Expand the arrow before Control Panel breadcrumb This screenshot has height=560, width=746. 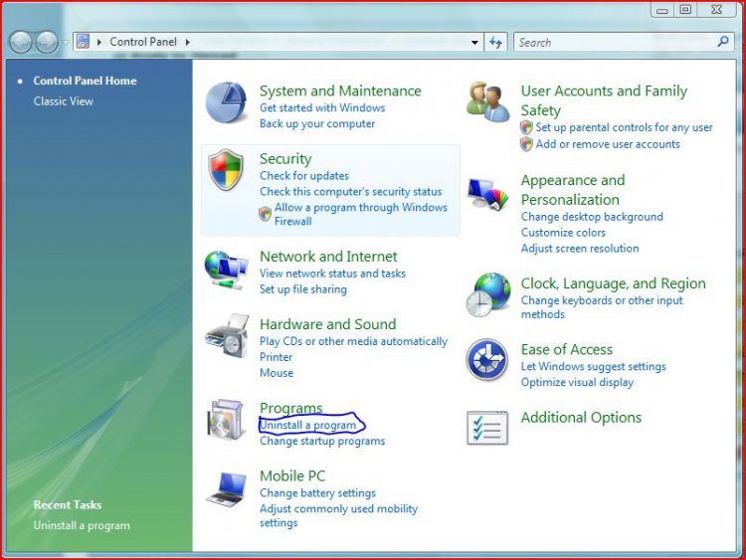point(99,43)
